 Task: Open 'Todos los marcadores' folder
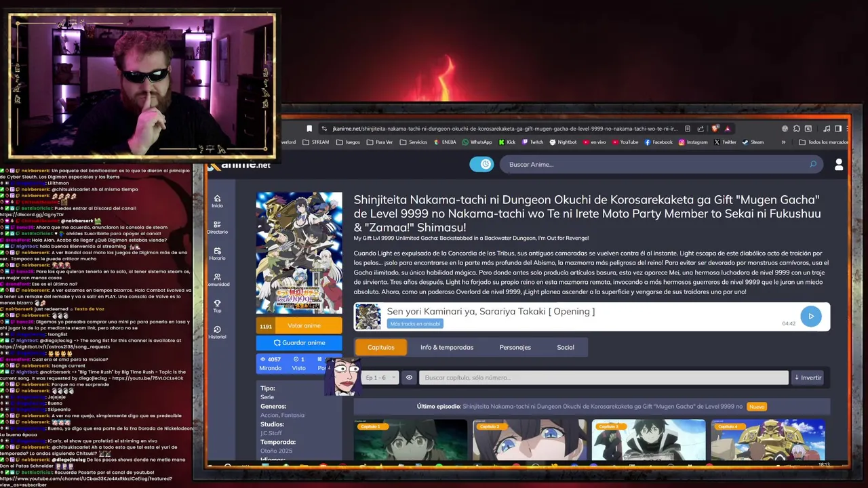click(x=823, y=142)
